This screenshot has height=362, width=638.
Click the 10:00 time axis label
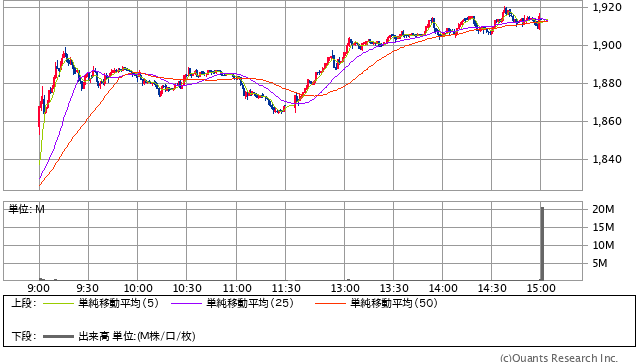[x=138, y=288]
